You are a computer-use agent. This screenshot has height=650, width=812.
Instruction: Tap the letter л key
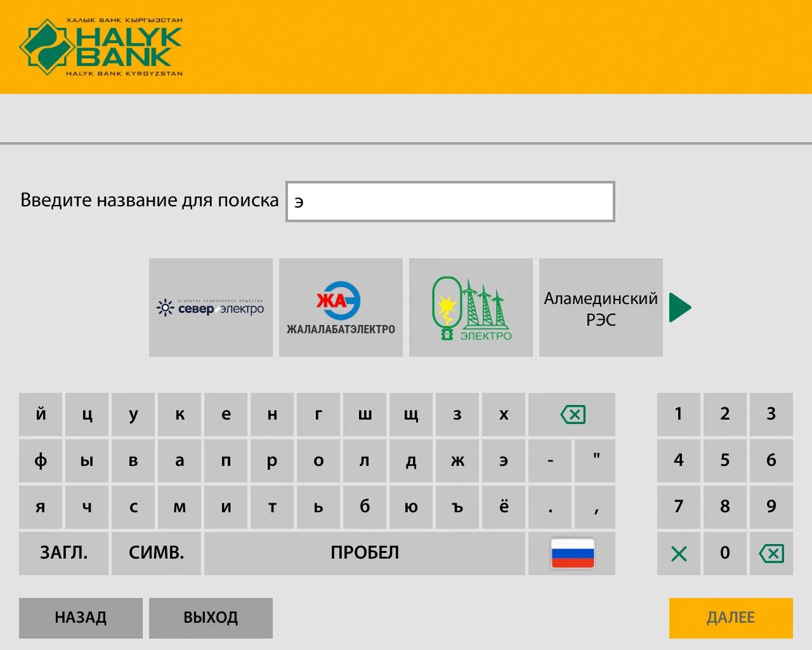pos(365,461)
